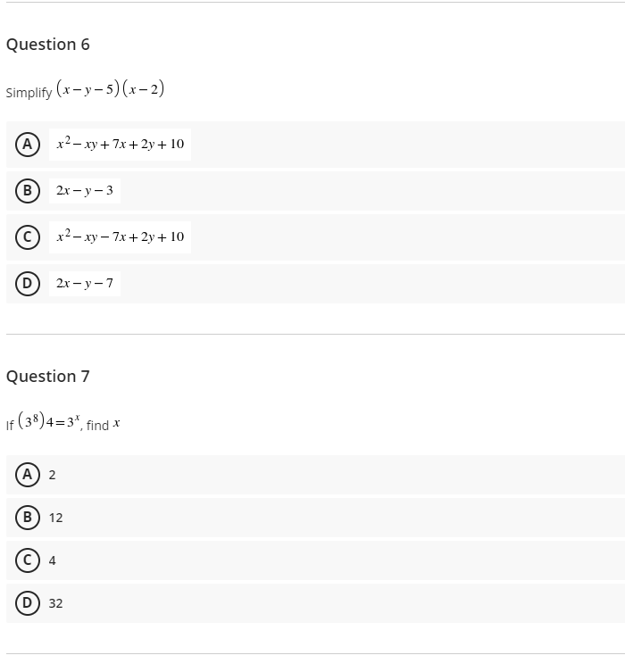
Task: Click the Simplify (x−y−5)(x−2) expression
Action: (x=109, y=89)
